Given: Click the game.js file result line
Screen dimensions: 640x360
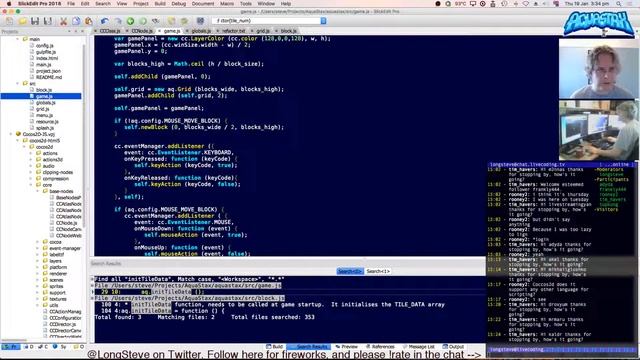Looking at the screenshot, I should click(x=188, y=285).
